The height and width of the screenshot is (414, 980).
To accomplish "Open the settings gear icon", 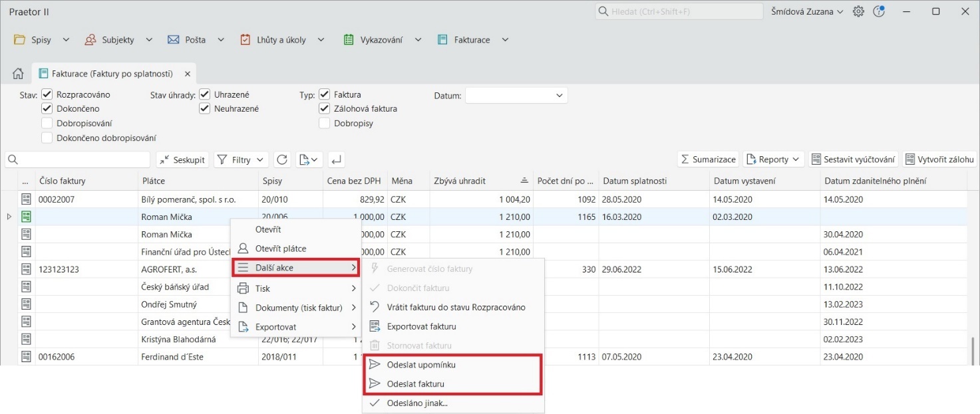I will tap(858, 12).
